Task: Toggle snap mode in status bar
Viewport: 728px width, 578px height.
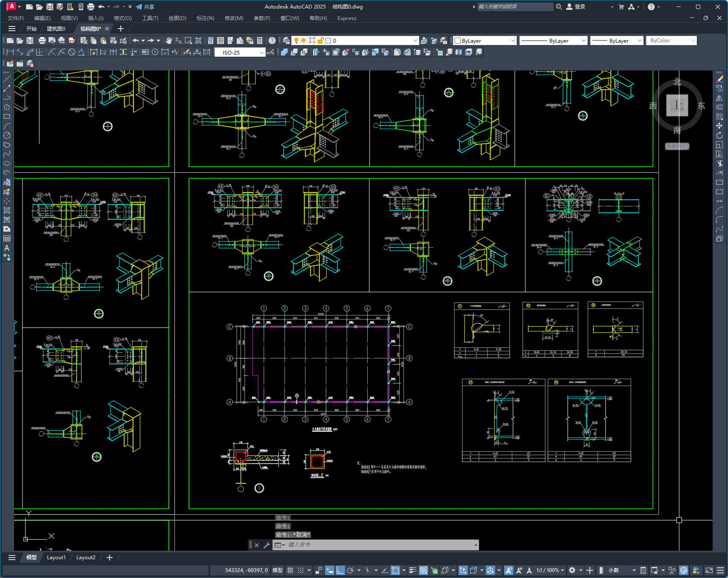Action: point(301,570)
